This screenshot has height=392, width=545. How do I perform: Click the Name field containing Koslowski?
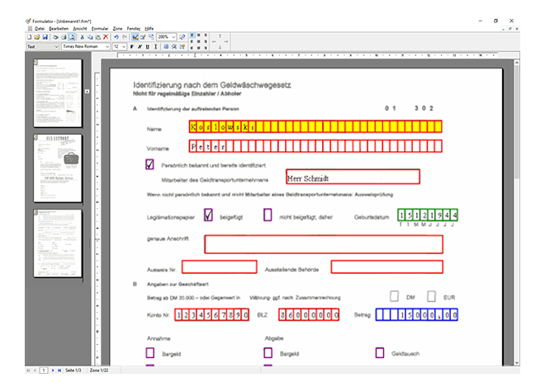click(x=315, y=126)
